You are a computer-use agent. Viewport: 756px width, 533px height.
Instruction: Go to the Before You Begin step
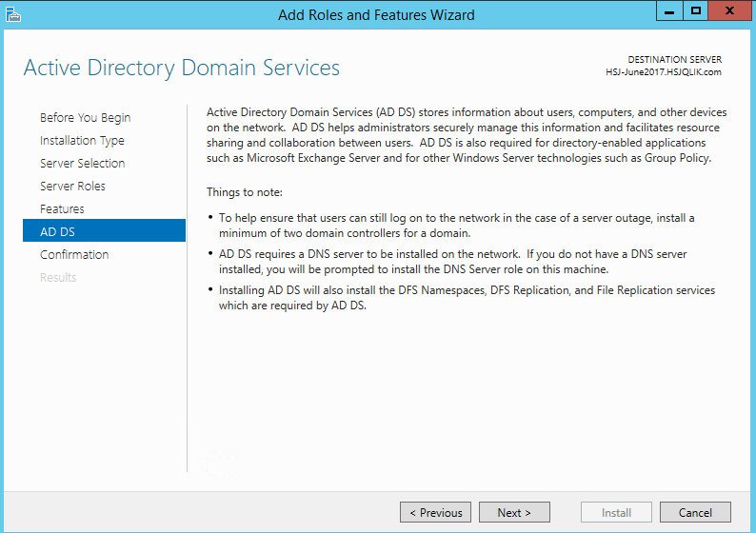(86, 118)
